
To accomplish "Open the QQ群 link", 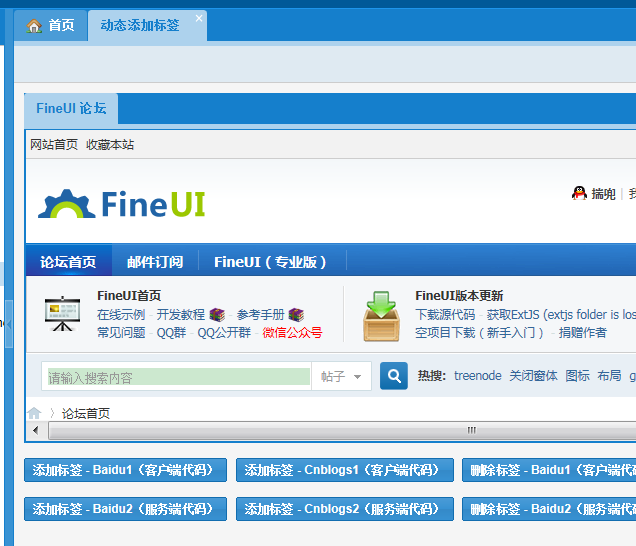I will pos(171,333).
